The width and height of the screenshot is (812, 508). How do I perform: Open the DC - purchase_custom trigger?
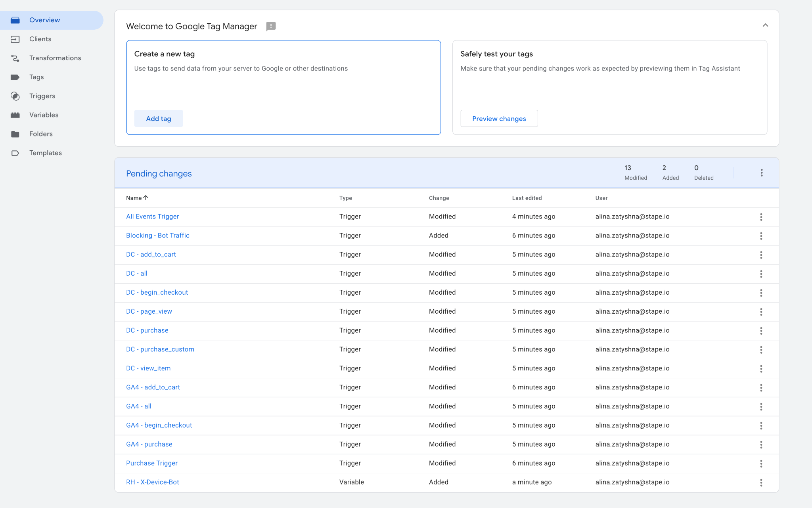tap(160, 349)
